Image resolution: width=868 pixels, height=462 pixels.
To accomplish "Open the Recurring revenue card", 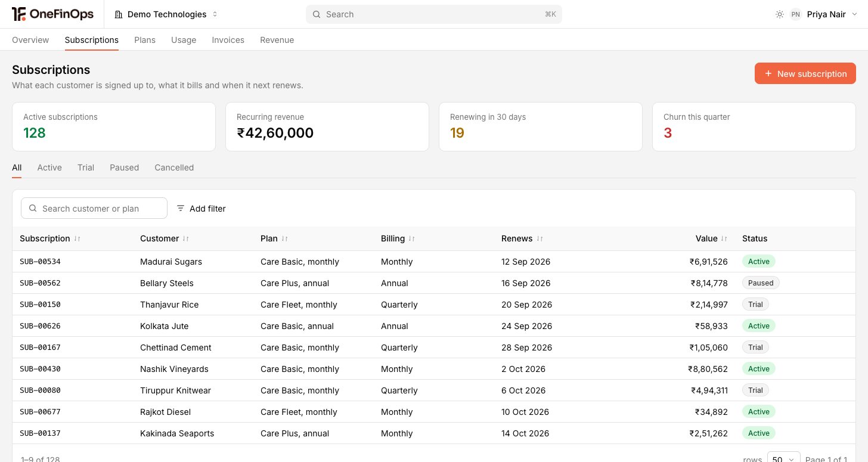I will click(327, 126).
